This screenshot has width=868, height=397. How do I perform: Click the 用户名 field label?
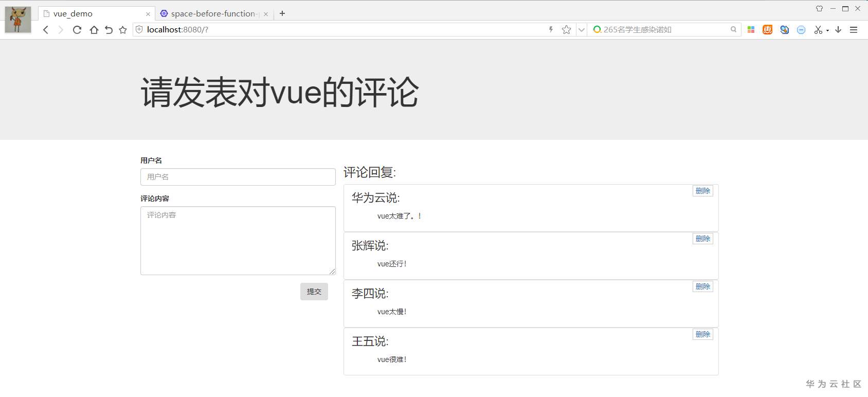(151, 160)
